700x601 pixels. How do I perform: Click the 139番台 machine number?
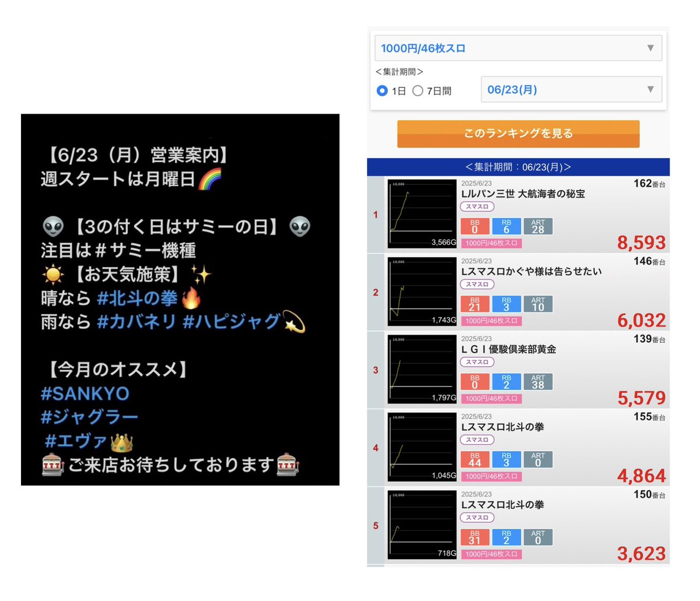[x=650, y=339]
